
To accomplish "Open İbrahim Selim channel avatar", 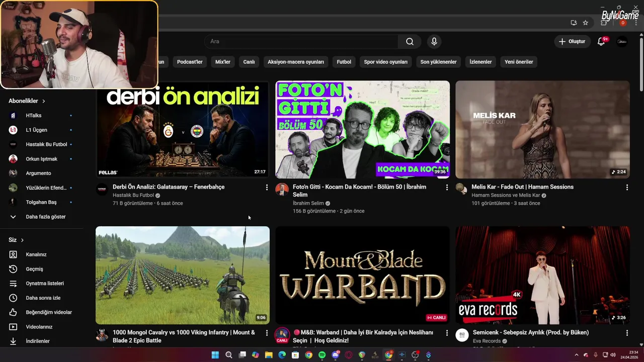I will (282, 190).
